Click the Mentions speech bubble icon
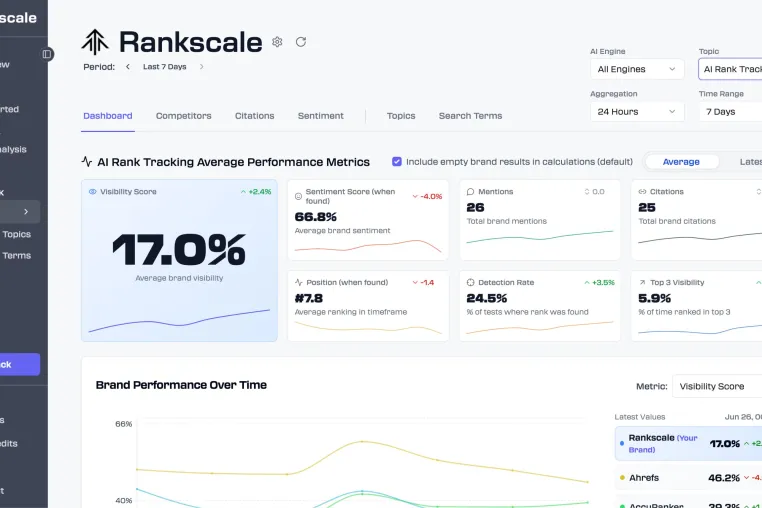This screenshot has width=762, height=508. pos(470,192)
